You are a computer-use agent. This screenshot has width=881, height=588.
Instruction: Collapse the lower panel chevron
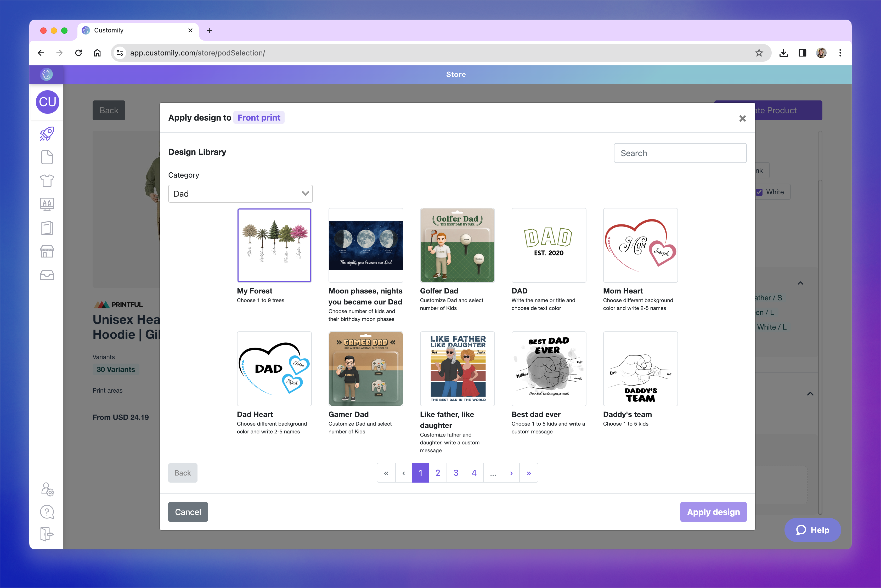click(x=810, y=394)
